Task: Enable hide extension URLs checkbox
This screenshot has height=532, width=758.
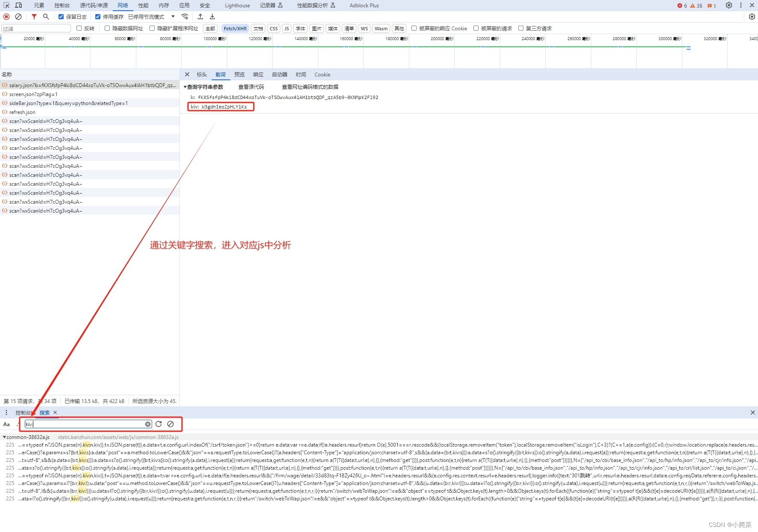Action: pyautogui.click(x=152, y=28)
